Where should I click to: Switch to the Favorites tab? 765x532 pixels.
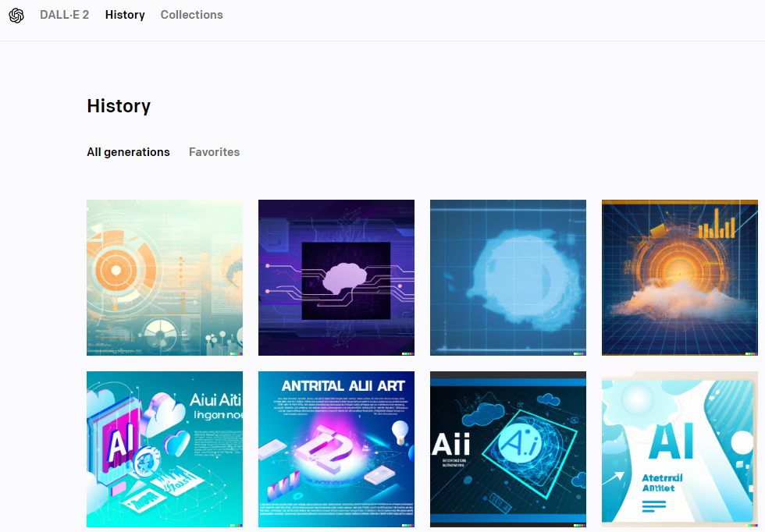[214, 152]
